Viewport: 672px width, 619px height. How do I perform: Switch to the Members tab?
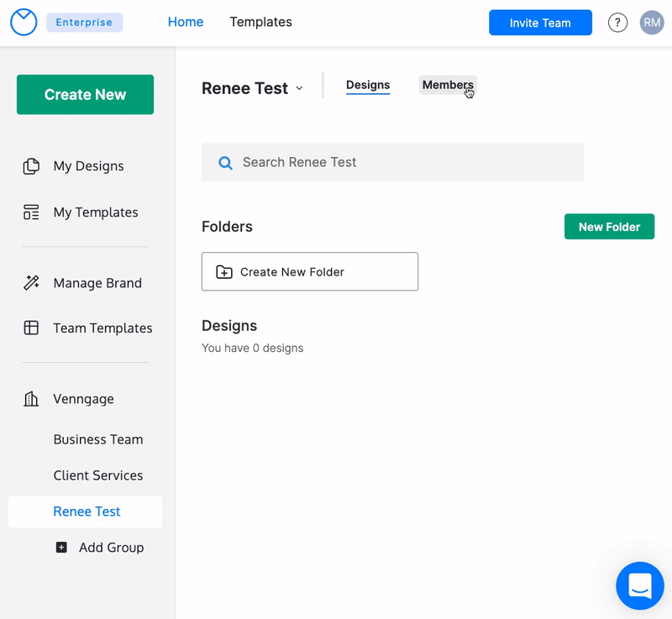tap(447, 85)
